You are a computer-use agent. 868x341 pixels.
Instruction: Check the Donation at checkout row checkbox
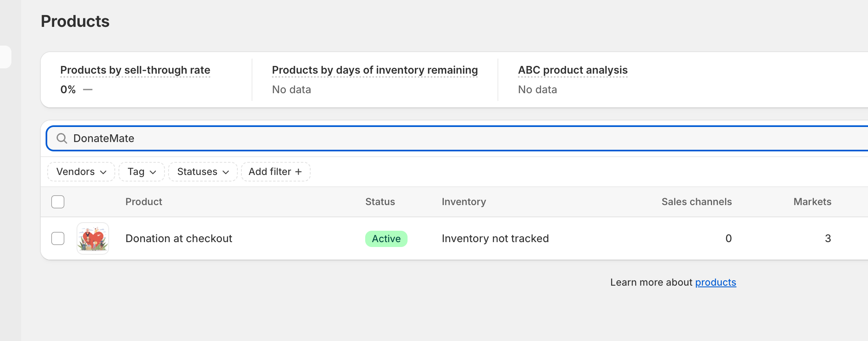(x=58, y=238)
